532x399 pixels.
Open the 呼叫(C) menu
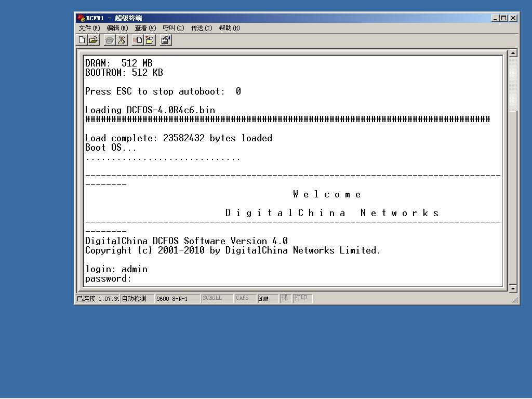click(174, 28)
